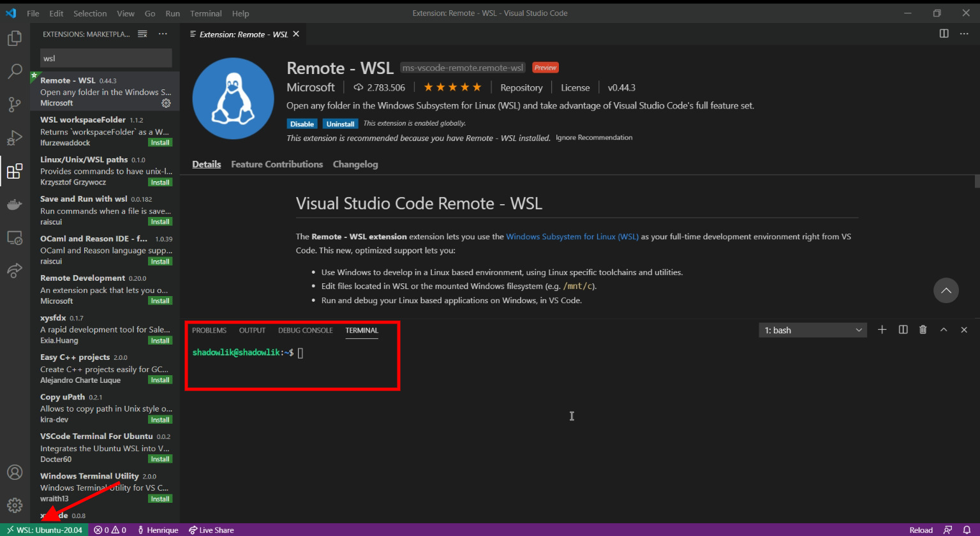
Task: Open the License link
Action: [575, 87]
